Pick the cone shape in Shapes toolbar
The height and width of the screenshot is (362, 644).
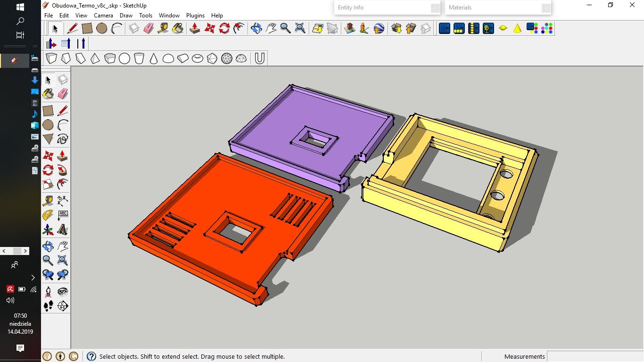[x=153, y=58]
